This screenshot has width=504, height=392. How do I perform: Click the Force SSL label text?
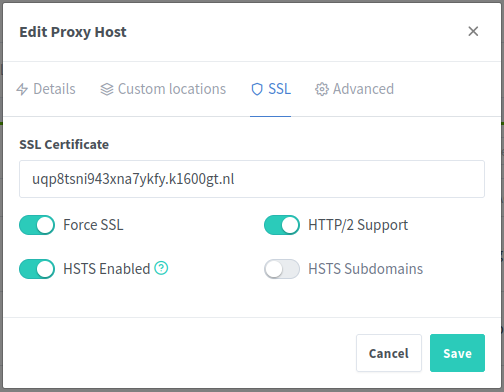point(93,225)
